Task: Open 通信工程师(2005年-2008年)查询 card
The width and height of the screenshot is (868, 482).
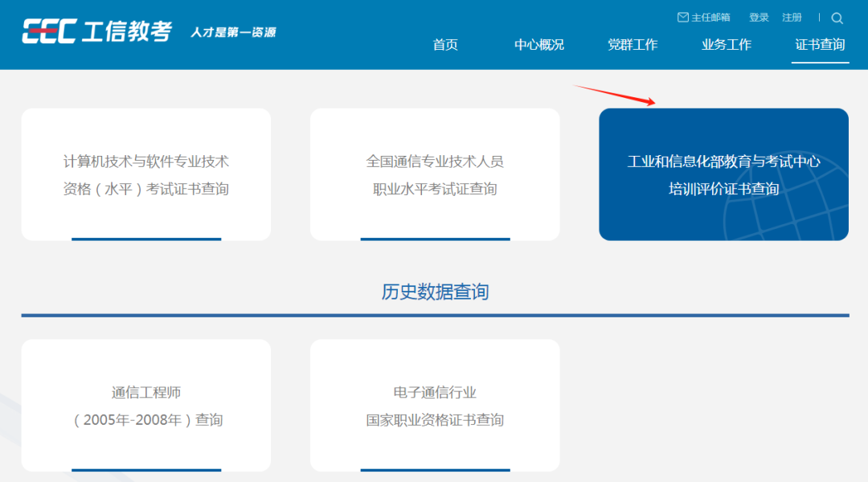Action: tap(146, 406)
